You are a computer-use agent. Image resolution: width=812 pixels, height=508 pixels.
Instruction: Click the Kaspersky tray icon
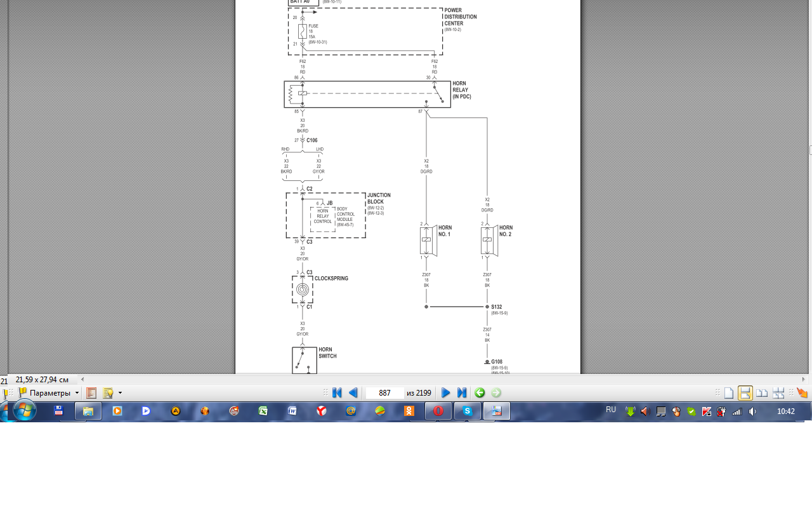[706, 411]
